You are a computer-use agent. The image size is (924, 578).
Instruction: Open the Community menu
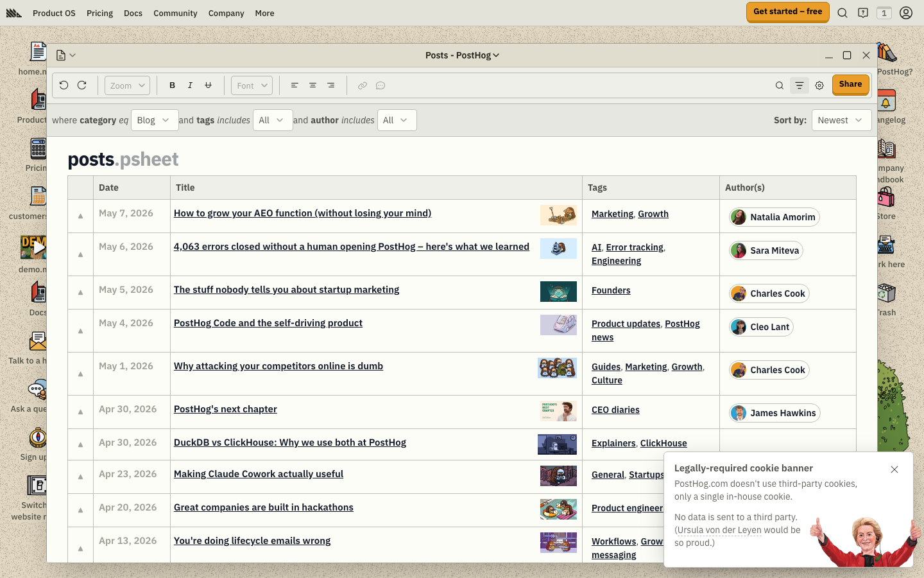(175, 13)
